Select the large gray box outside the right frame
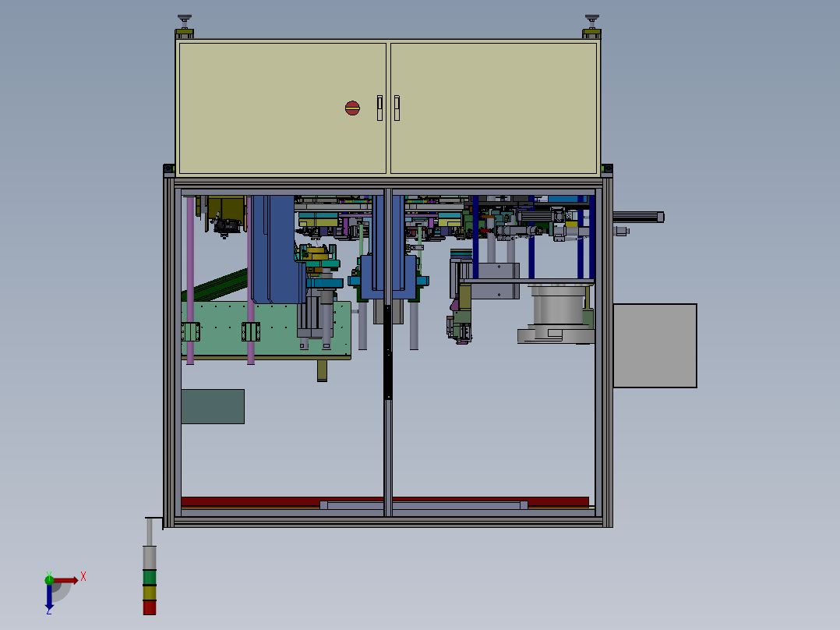The width and height of the screenshot is (840, 630). (655, 346)
